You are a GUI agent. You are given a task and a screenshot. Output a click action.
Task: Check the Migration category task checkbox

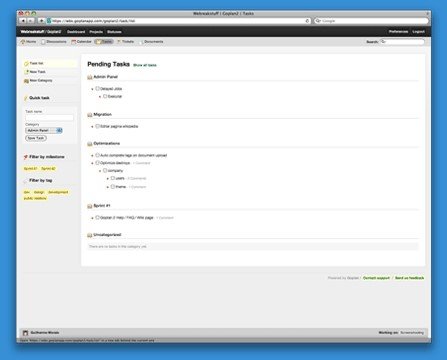[98, 126]
